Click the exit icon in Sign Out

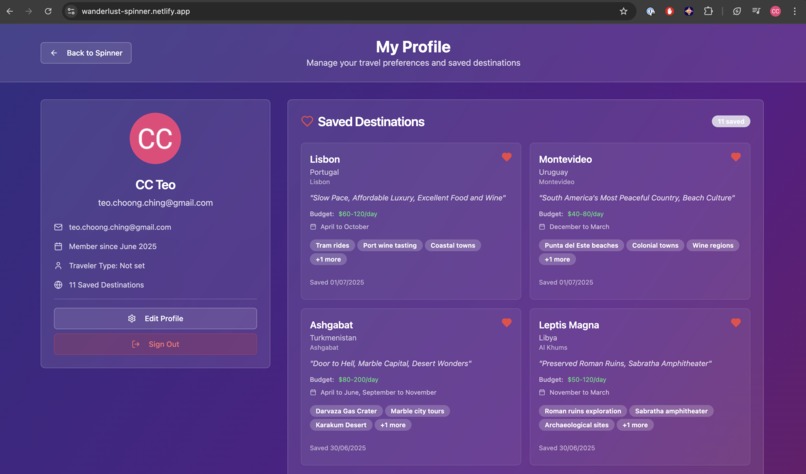pyautogui.click(x=136, y=344)
